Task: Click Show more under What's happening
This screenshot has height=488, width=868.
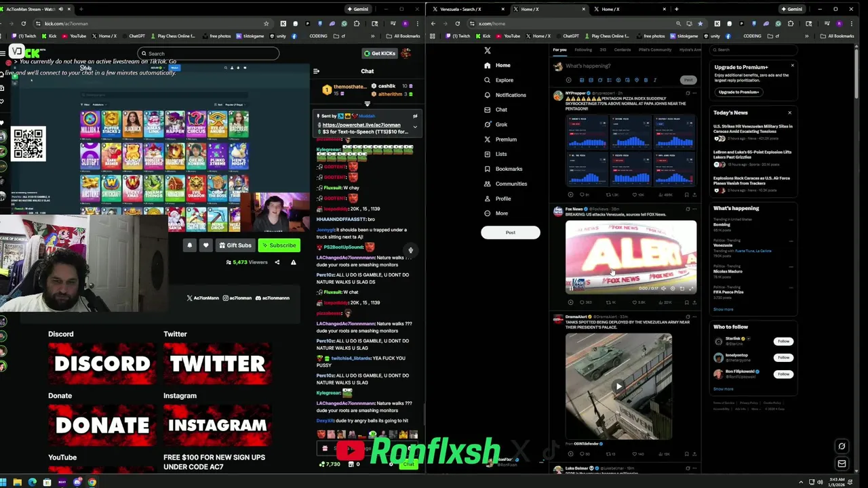Action: pos(723,310)
